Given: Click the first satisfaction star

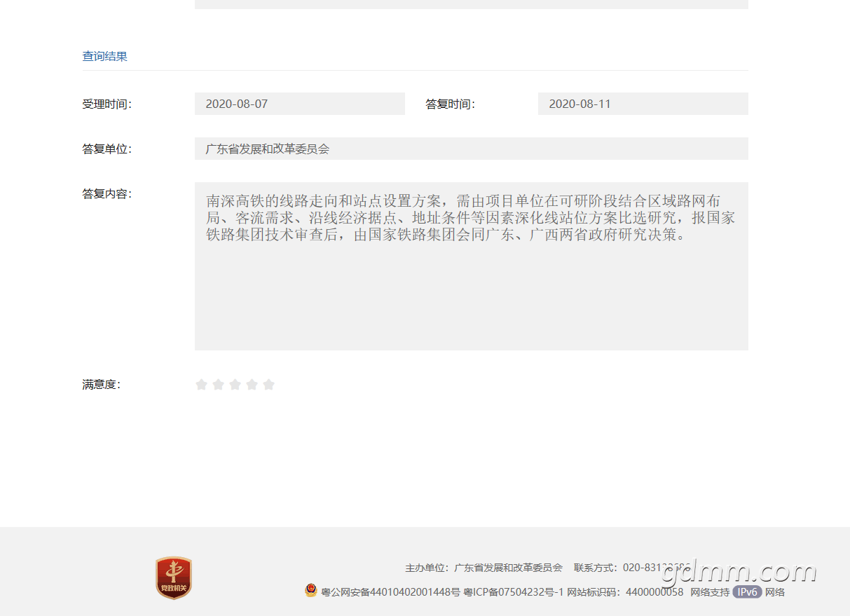Looking at the screenshot, I should click(x=201, y=384).
